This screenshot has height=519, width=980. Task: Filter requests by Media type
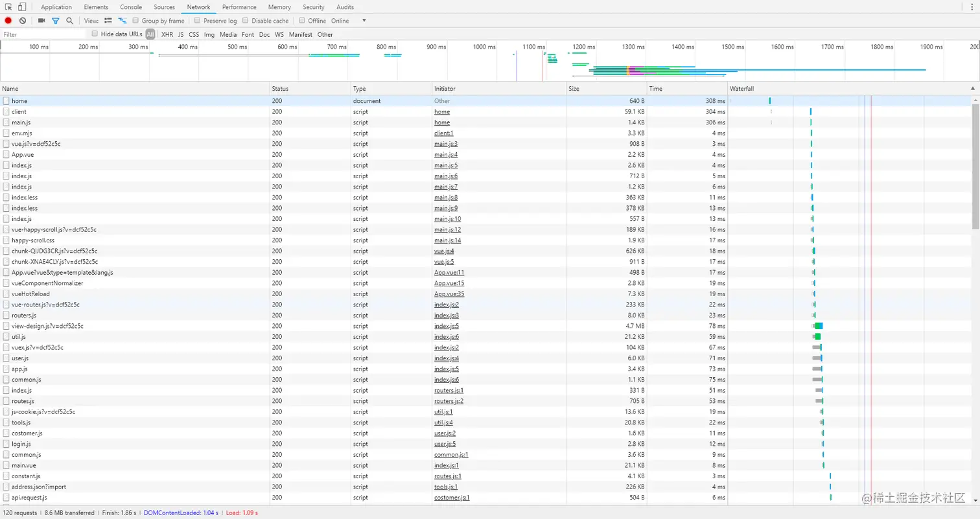pos(228,34)
